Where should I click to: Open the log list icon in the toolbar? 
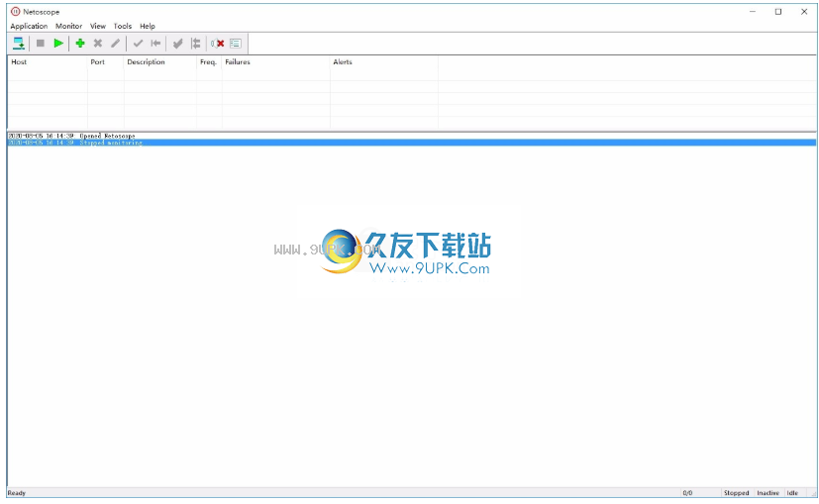pos(236,44)
